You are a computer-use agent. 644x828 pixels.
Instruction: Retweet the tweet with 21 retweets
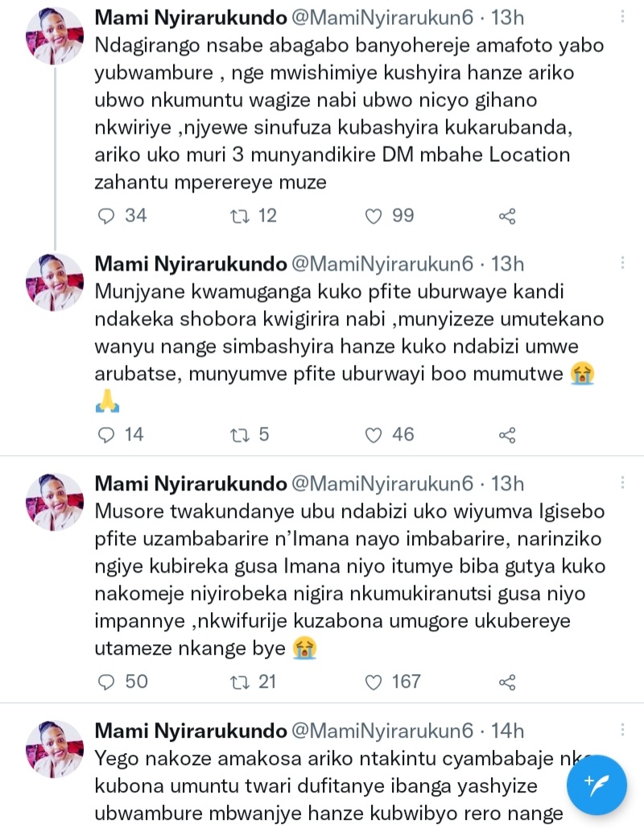(241, 681)
